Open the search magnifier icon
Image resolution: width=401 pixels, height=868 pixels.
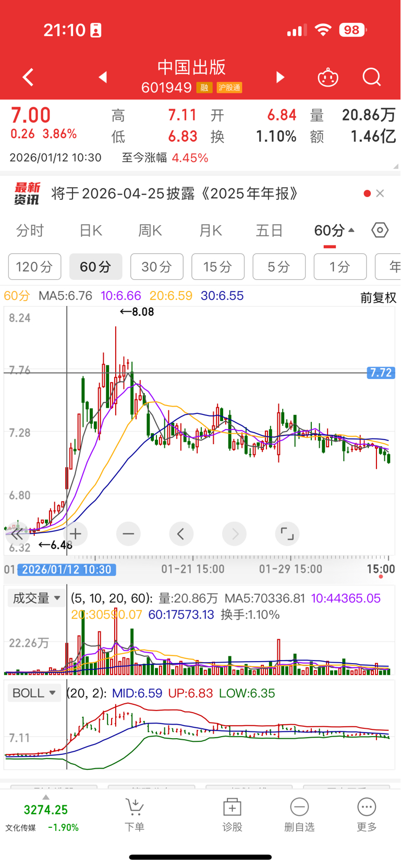click(x=372, y=77)
